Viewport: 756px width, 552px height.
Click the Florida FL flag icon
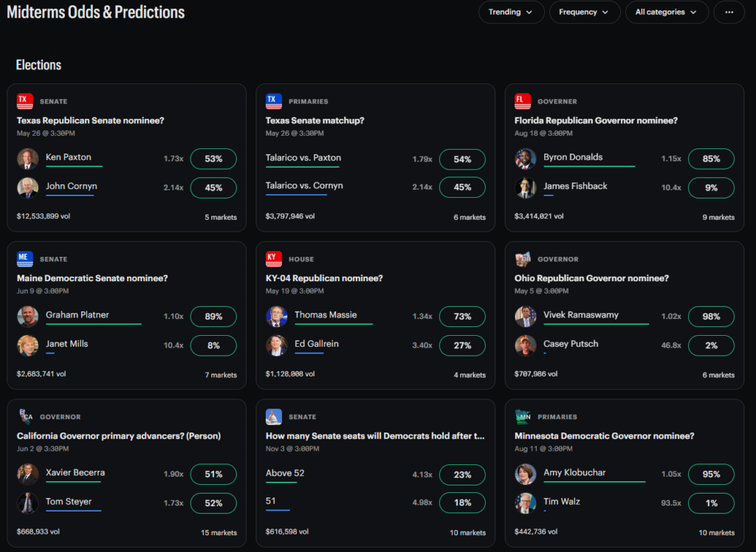[x=523, y=101]
